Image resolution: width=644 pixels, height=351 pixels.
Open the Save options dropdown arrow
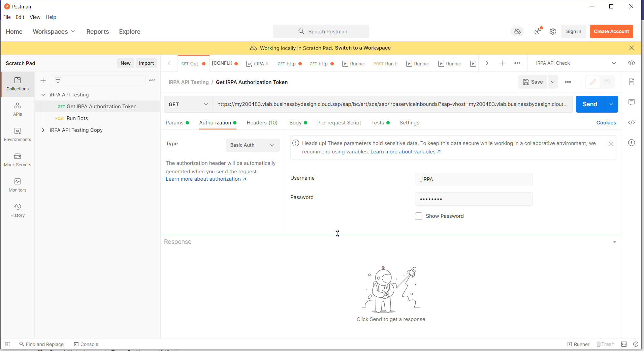(552, 82)
